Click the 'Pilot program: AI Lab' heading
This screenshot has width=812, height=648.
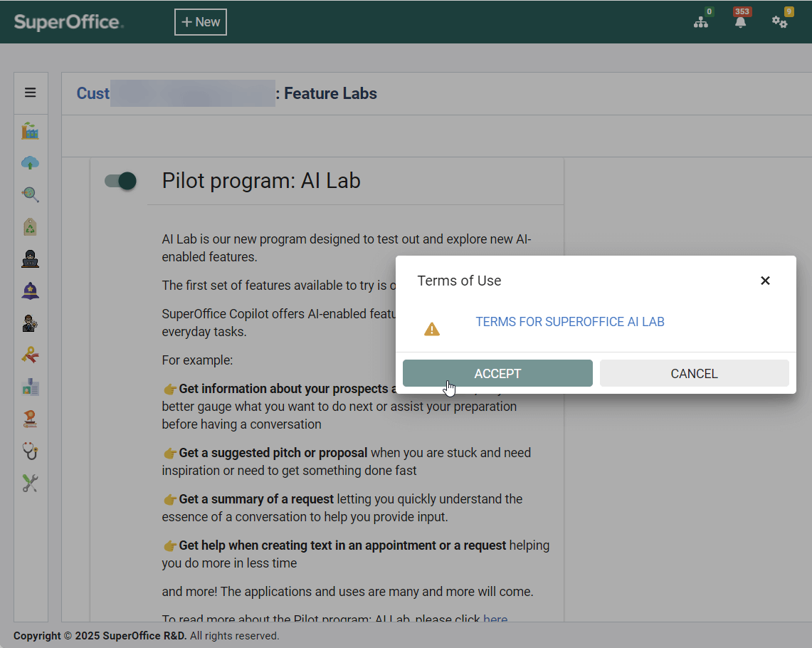pos(261,181)
